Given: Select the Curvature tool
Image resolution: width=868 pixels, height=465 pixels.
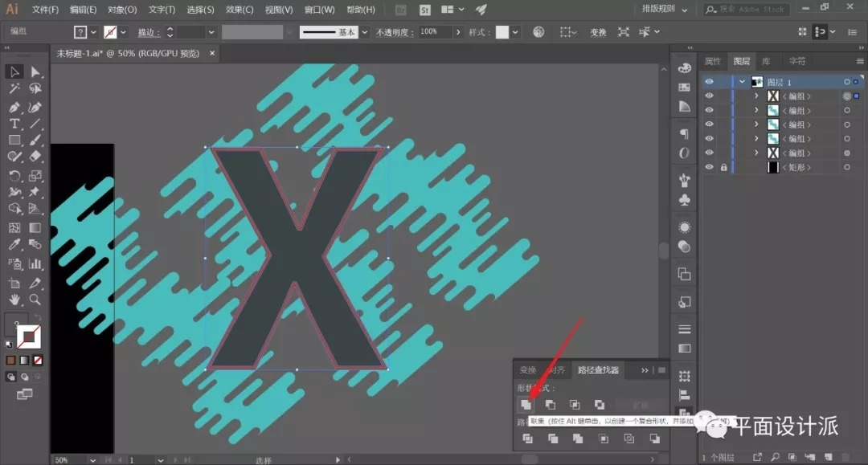Looking at the screenshot, I should pyautogui.click(x=35, y=108).
